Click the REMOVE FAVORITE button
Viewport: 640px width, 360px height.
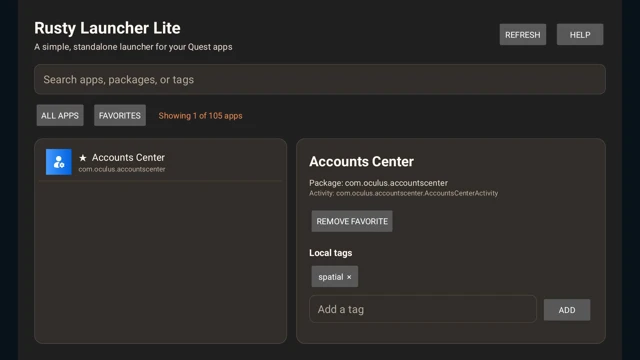352,221
